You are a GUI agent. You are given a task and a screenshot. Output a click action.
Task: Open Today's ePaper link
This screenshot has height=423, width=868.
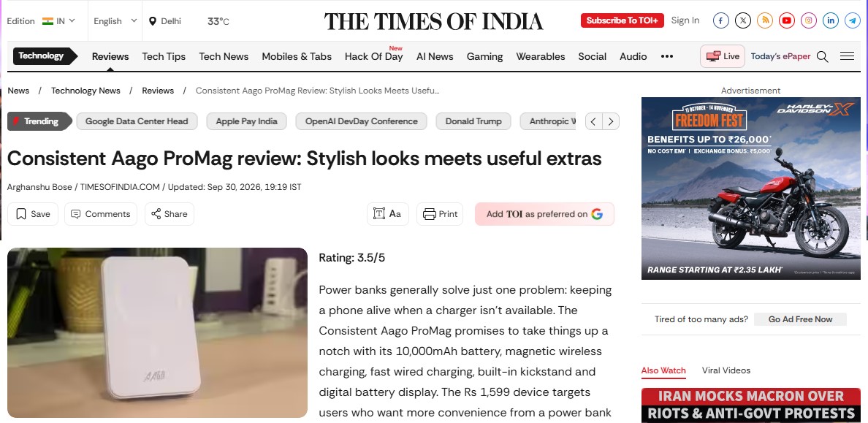pos(780,56)
